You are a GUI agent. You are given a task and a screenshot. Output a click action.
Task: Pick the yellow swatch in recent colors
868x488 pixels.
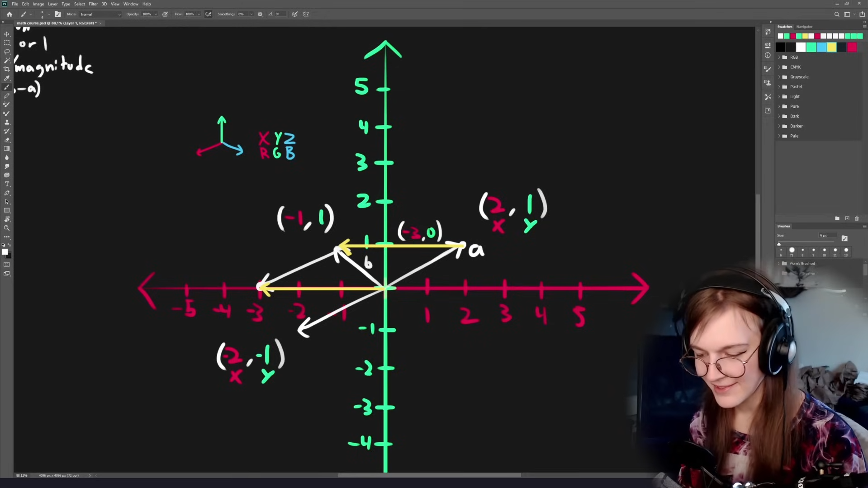click(x=831, y=47)
